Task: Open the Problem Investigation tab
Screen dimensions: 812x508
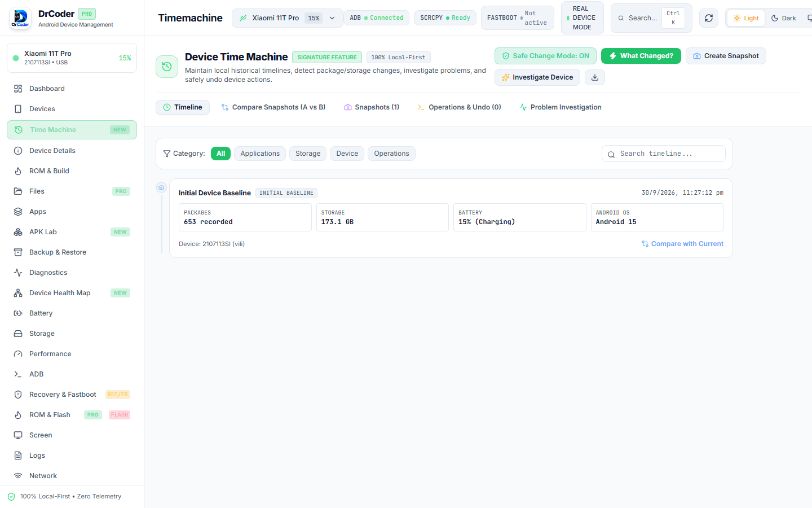Action: click(x=561, y=107)
